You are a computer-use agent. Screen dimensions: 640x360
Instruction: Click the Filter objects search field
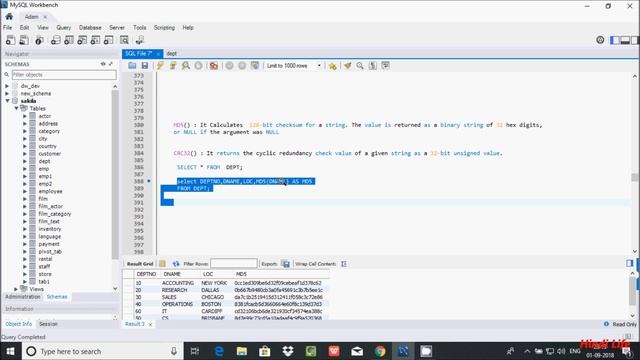64,75
